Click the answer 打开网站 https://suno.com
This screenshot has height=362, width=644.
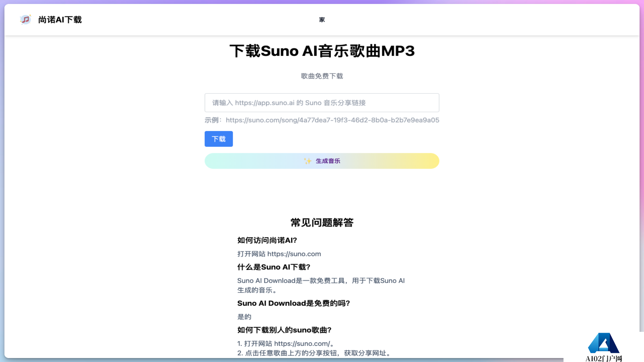pyautogui.click(x=279, y=254)
